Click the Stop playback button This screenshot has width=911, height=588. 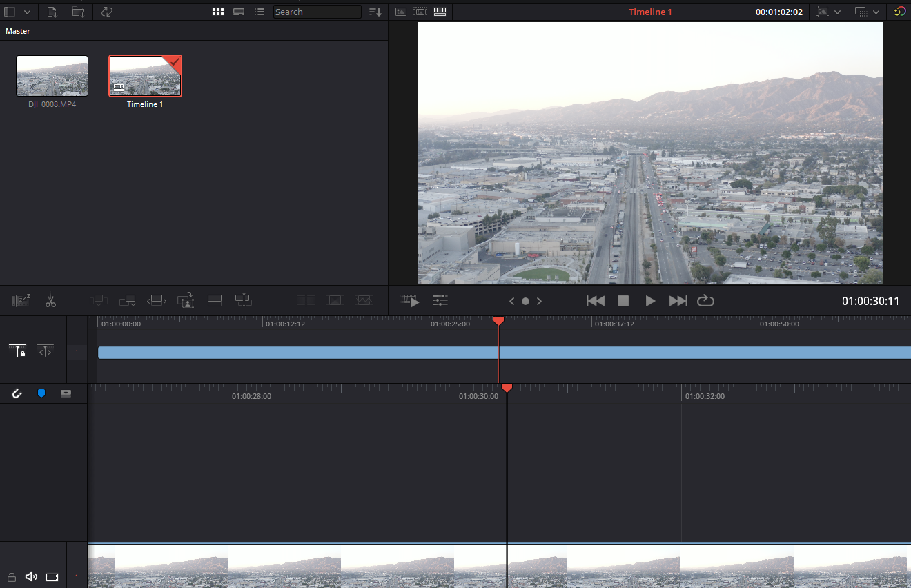[623, 301]
